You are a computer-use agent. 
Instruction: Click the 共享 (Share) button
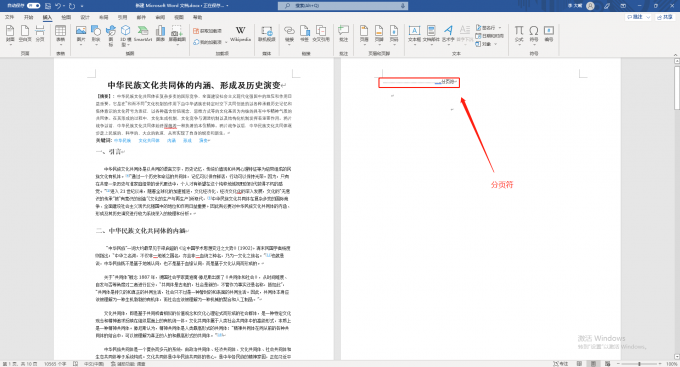(665, 17)
